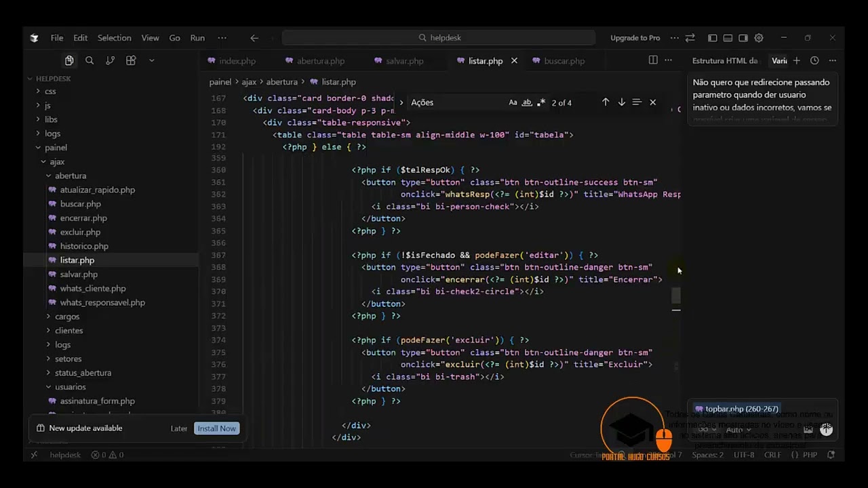Open the View menu
Viewport: 868px width, 488px height.
click(151, 38)
